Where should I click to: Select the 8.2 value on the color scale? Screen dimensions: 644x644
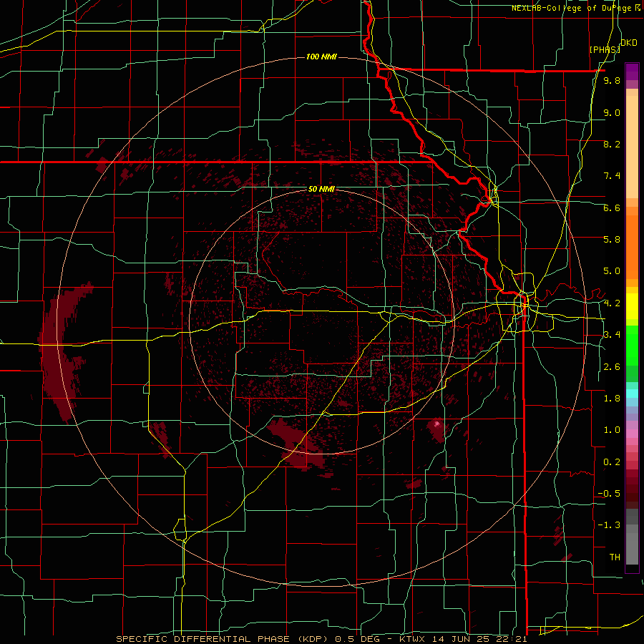coord(612,144)
